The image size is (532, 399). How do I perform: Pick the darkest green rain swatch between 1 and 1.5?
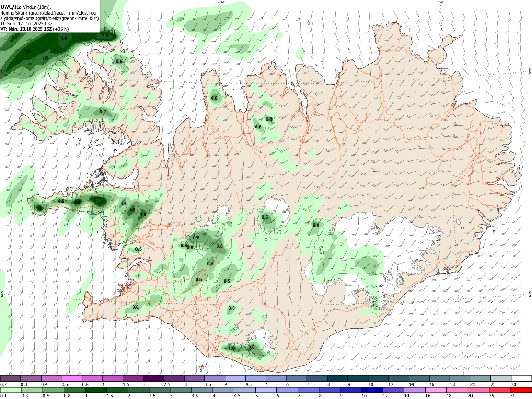pos(96,390)
